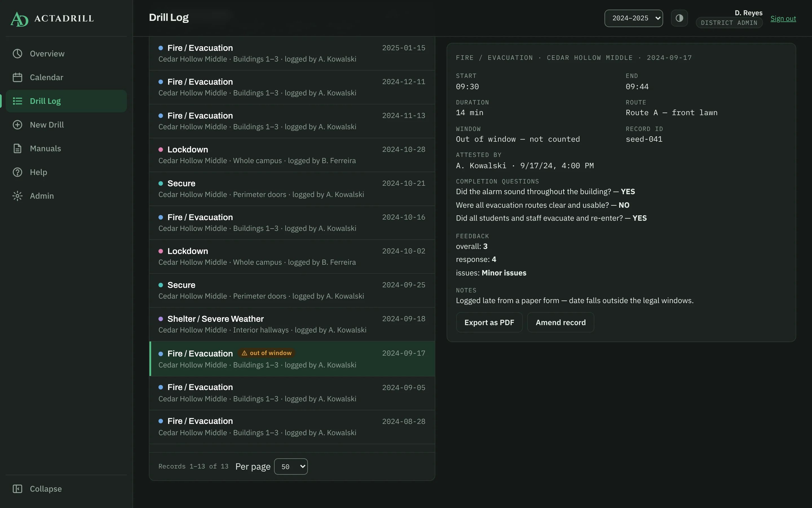
Task: Open the Admin section
Action: tap(67, 196)
